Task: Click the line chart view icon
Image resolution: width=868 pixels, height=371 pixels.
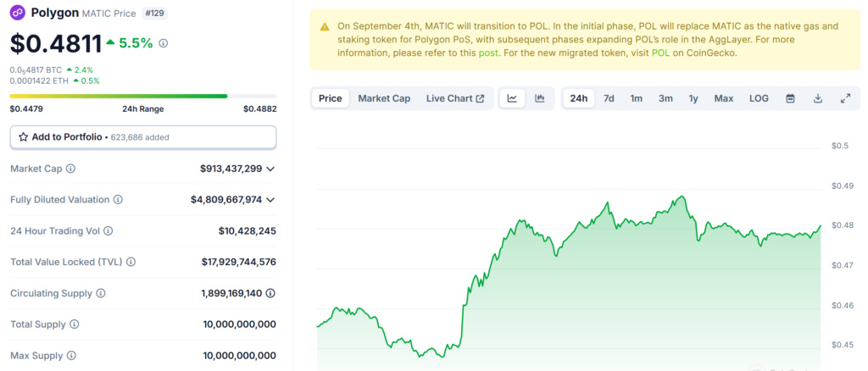Action: pos(512,98)
